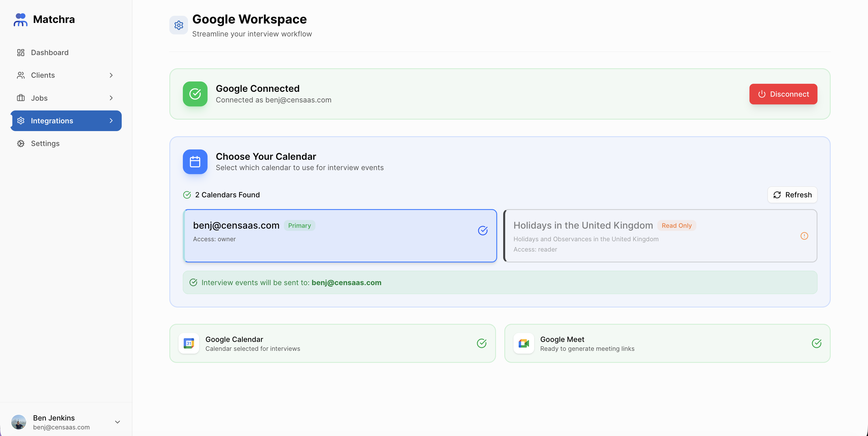This screenshot has width=868, height=436.
Task: Click the Integrations sidebar item
Action: tap(52, 121)
